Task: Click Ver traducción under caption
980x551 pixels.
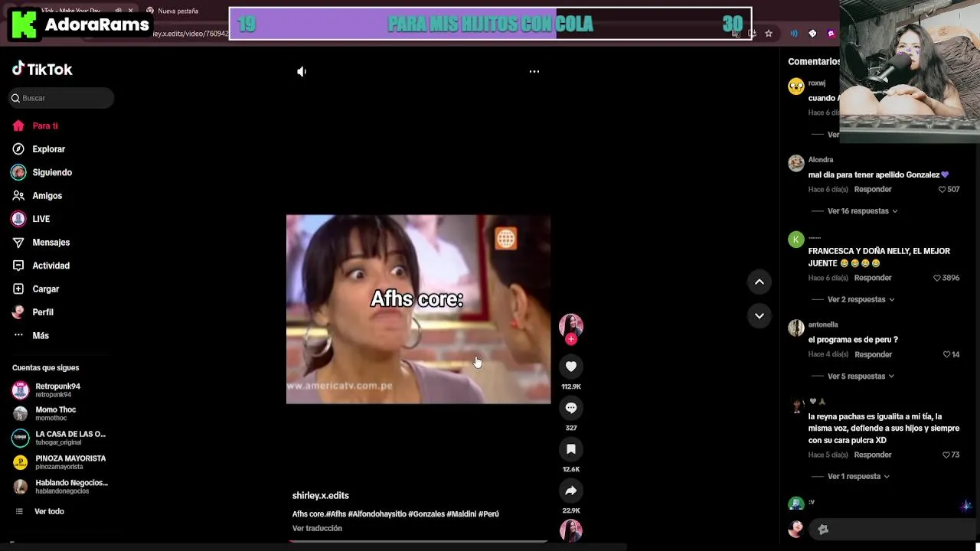Action: click(x=317, y=528)
